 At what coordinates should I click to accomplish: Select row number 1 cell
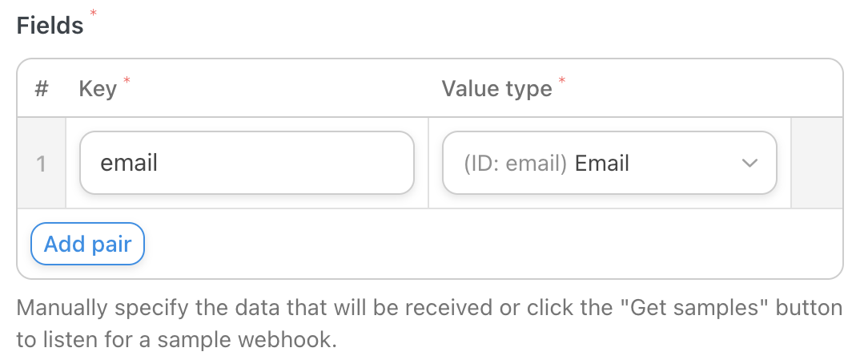click(42, 164)
